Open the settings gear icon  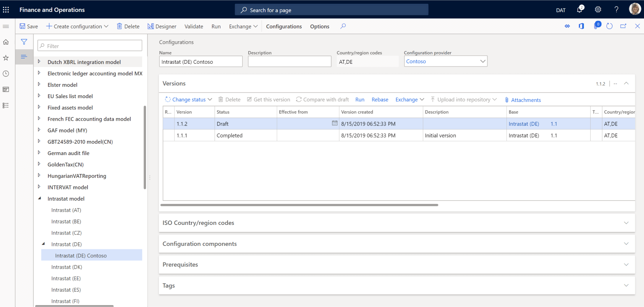point(598,10)
